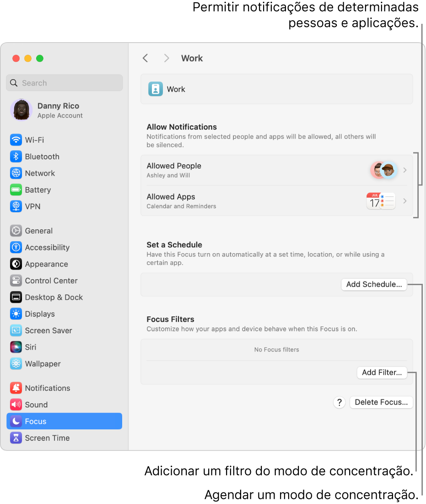Click the Sound speaker icon

16,405
